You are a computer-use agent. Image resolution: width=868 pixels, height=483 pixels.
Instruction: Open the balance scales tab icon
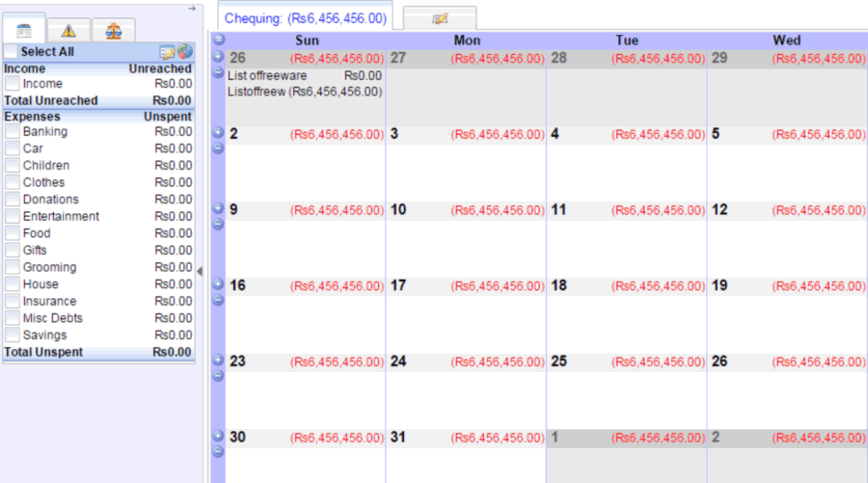click(114, 31)
